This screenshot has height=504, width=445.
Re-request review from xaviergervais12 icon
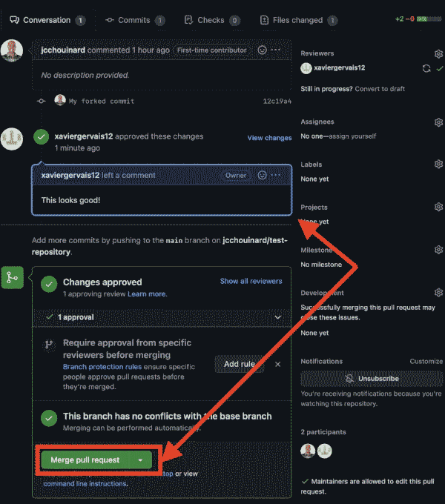click(426, 68)
